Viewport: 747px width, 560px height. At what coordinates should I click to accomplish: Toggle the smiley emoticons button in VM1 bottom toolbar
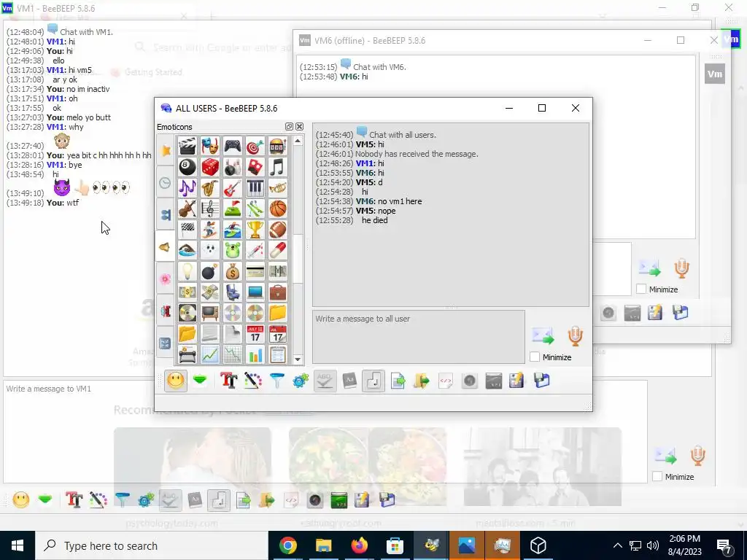21,500
